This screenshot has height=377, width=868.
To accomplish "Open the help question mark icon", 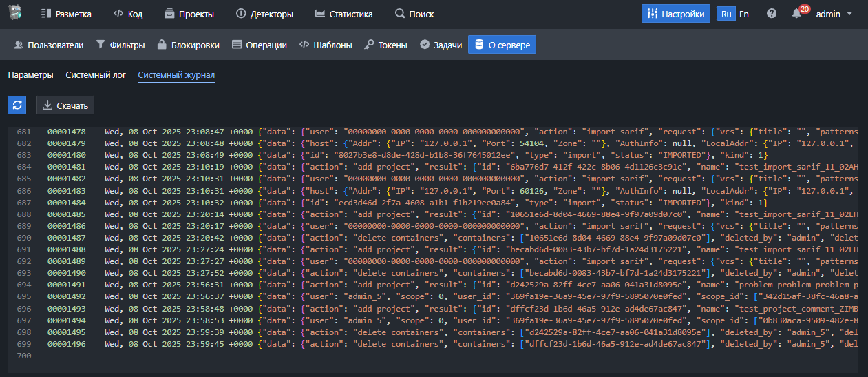I will 772,14.
